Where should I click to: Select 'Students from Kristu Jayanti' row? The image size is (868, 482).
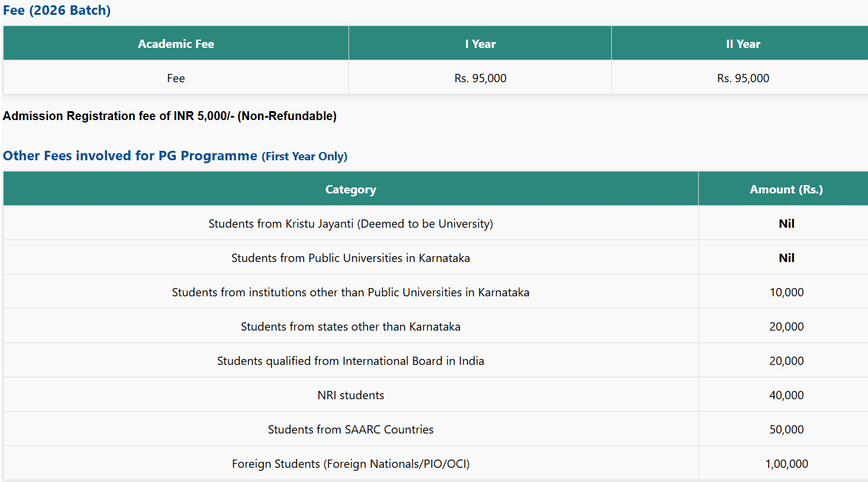[350, 224]
